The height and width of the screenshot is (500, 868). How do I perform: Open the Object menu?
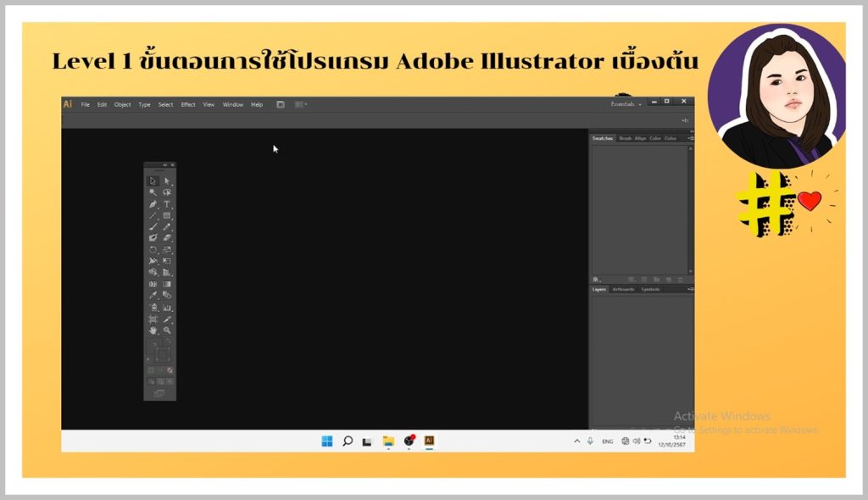[x=122, y=104]
